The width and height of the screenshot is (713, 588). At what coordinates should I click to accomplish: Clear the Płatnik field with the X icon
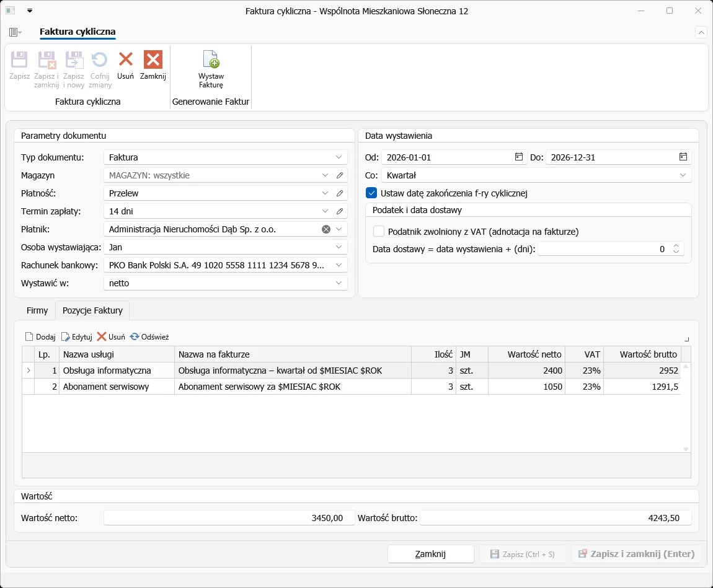(326, 229)
